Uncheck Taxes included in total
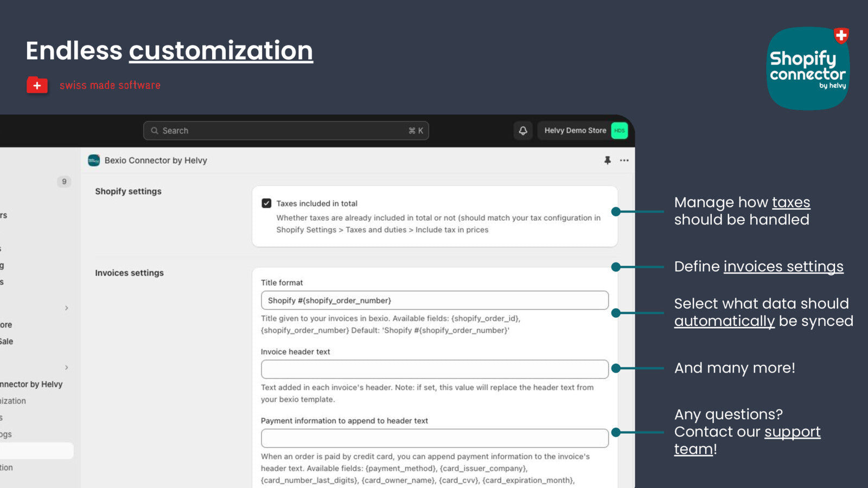 coord(266,203)
